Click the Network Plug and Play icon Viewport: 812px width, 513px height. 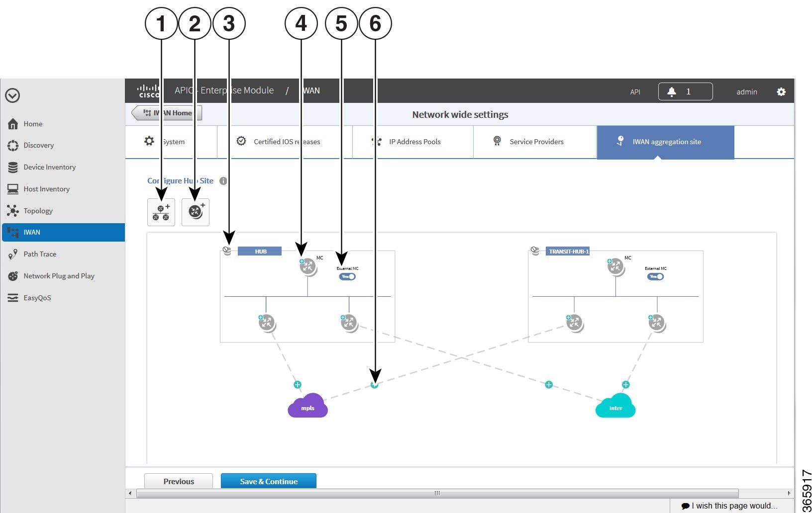coord(13,276)
